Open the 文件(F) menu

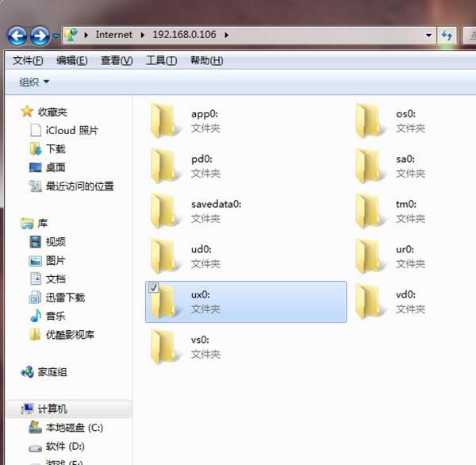coord(29,60)
